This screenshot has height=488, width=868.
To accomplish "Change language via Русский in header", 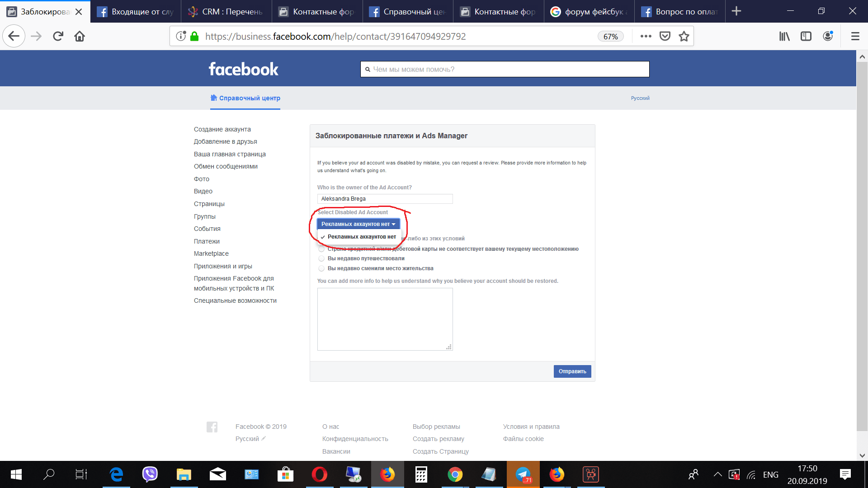I will 640,98.
